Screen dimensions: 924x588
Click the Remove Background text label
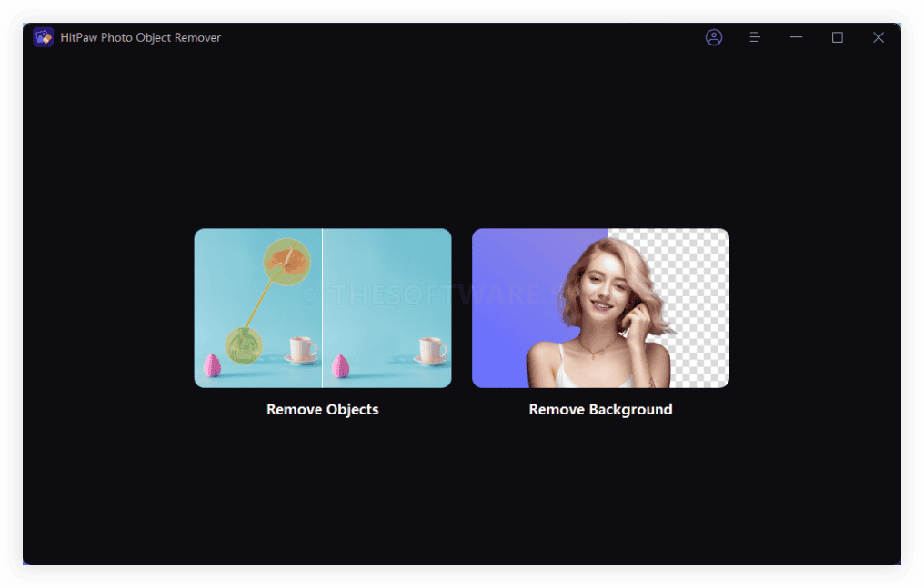point(599,409)
